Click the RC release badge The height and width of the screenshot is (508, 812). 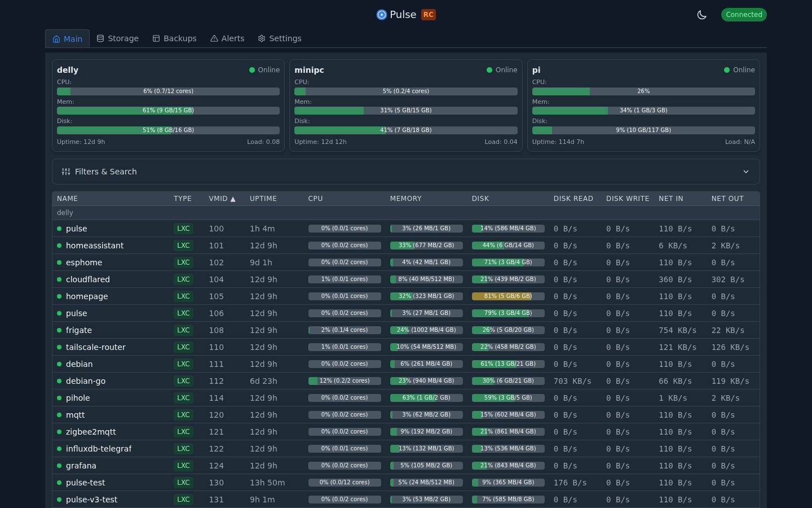429,15
